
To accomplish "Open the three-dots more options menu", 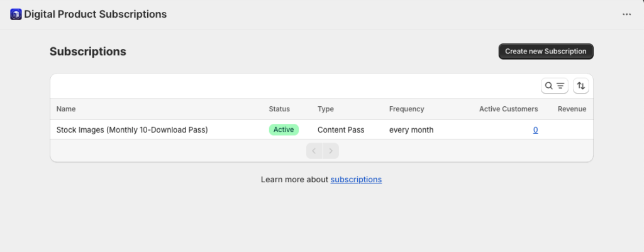I will tap(626, 14).
